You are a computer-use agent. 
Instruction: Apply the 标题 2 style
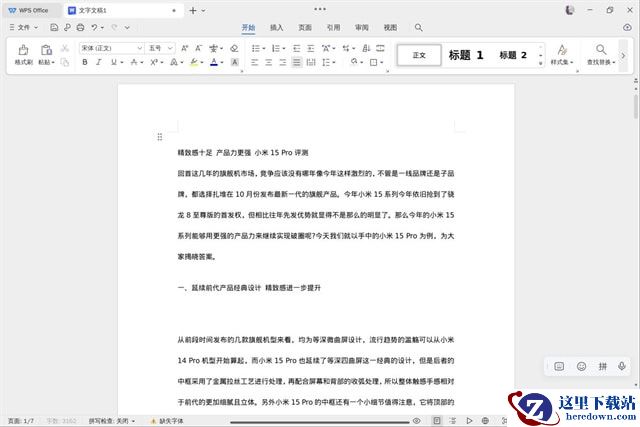point(513,55)
